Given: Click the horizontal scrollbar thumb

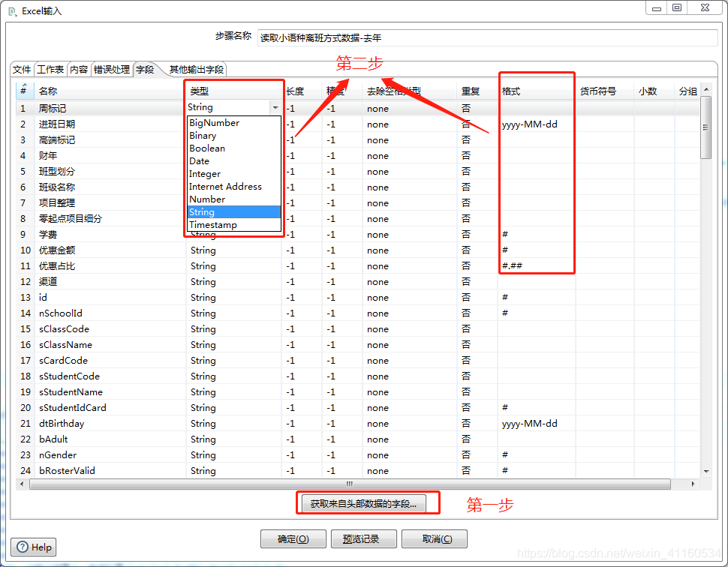Looking at the screenshot, I should [350, 484].
